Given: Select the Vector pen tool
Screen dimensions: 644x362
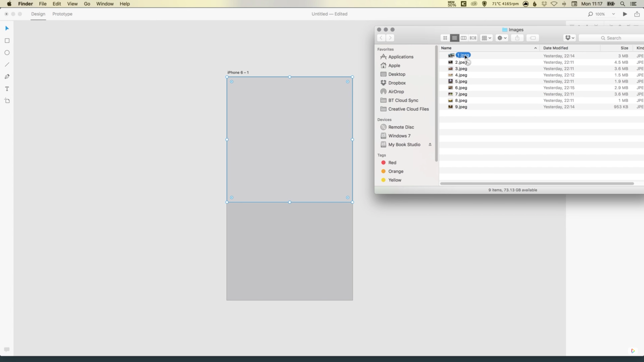Looking at the screenshot, I should click(x=6, y=76).
